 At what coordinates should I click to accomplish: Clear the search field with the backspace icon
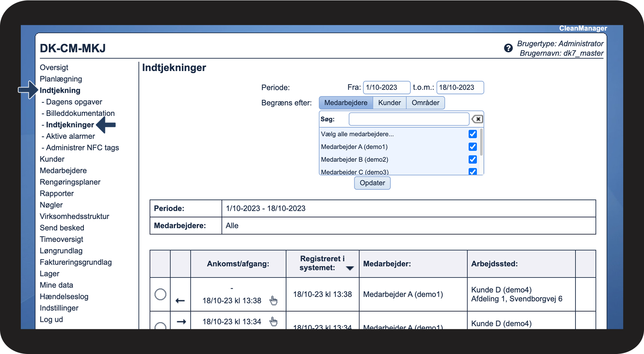click(477, 119)
